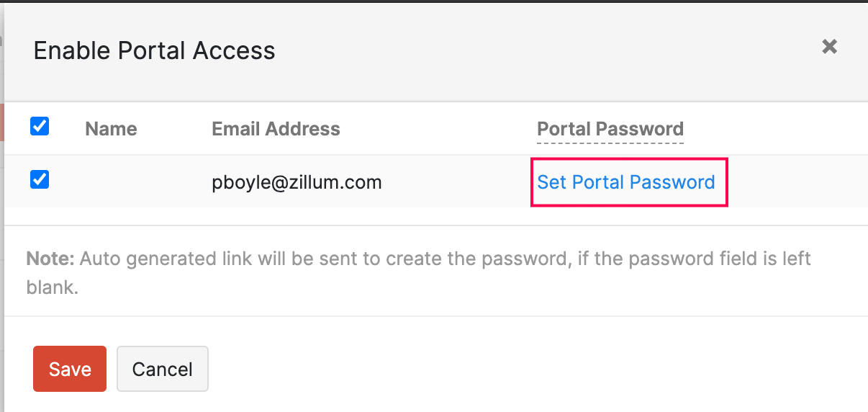The width and height of the screenshot is (868, 412).
Task: Close the Enable Portal Access dialog
Action: click(829, 47)
